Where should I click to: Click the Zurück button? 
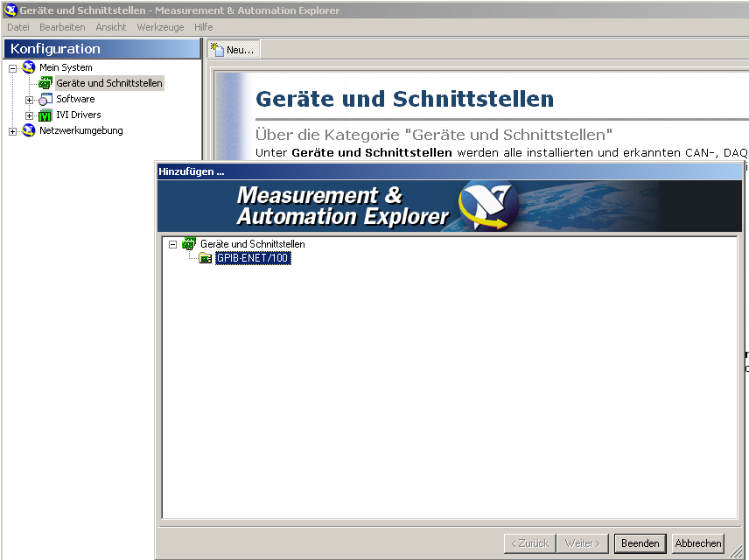click(x=529, y=543)
